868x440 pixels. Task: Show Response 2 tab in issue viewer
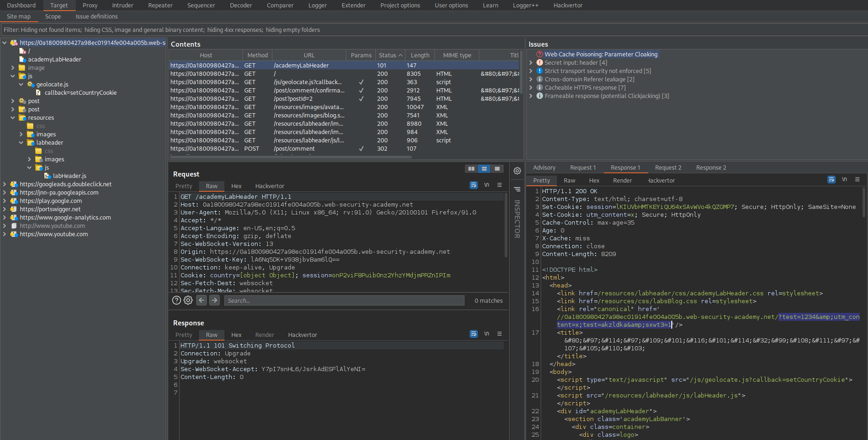pyautogui.click(x=711, y=168)
